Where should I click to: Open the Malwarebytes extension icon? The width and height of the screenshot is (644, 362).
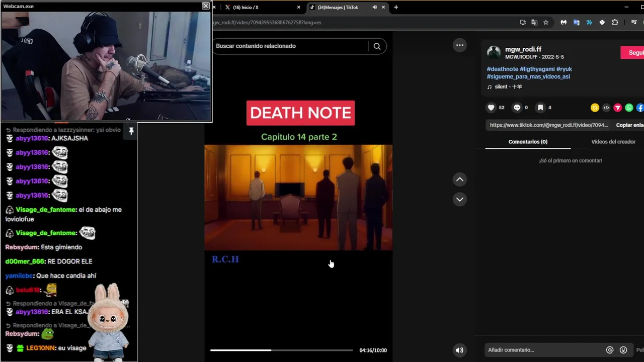click(x=563, y=22)
